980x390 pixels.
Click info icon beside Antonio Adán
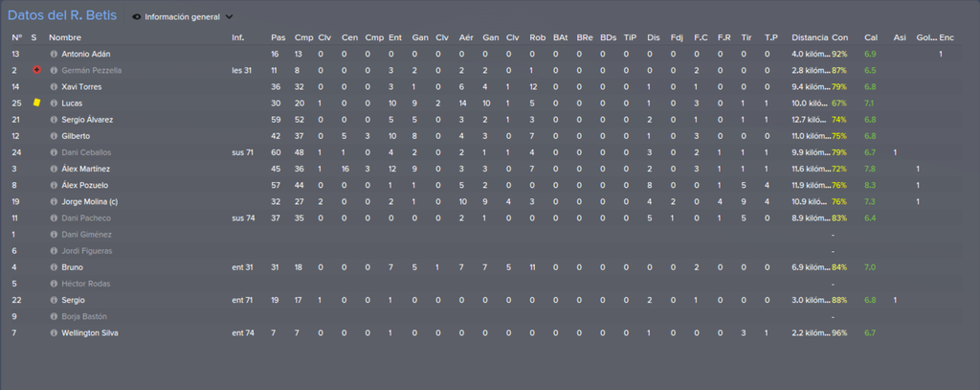54,55
